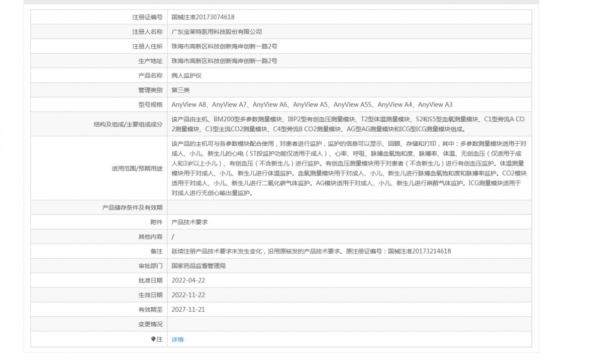Select the 产品储存条件及有效期 label
Viewport: 597px width, 364px height.
(132, 207)
